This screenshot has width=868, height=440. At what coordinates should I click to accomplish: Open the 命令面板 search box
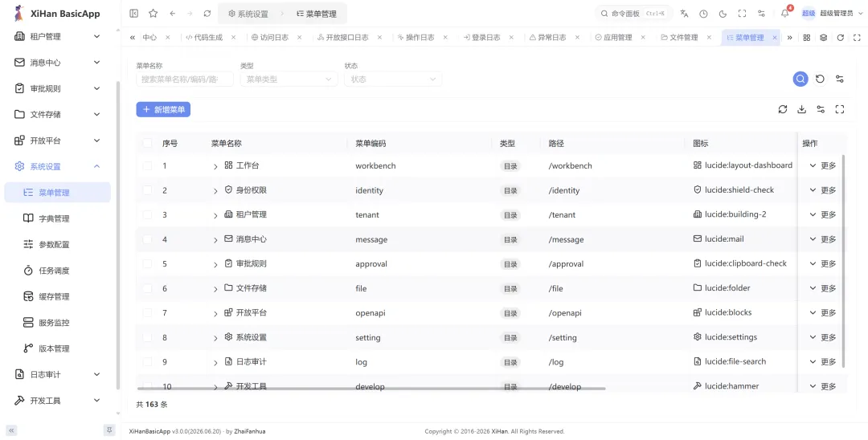(x=634, y=14)
